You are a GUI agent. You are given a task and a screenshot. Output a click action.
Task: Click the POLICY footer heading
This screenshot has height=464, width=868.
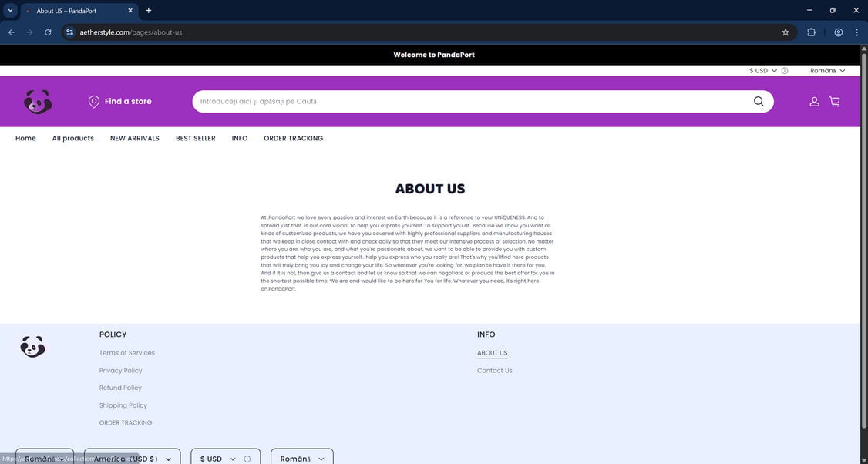(113, 335)
